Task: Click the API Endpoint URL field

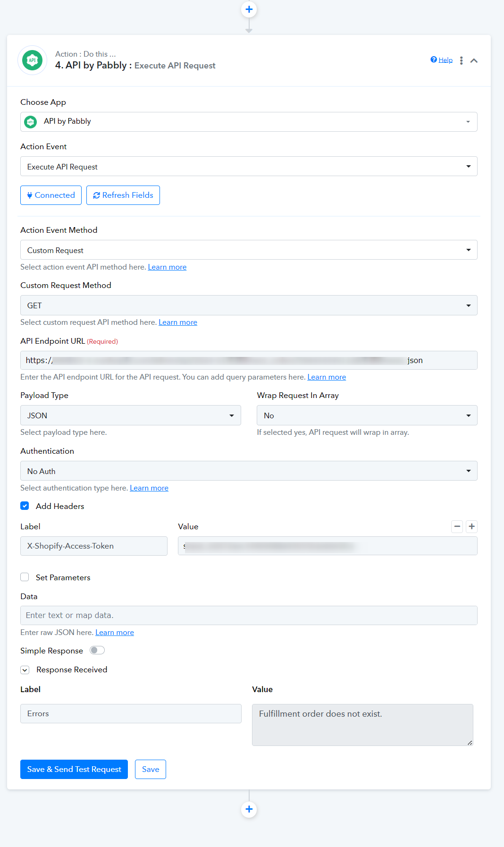Action: click(249, 360)
